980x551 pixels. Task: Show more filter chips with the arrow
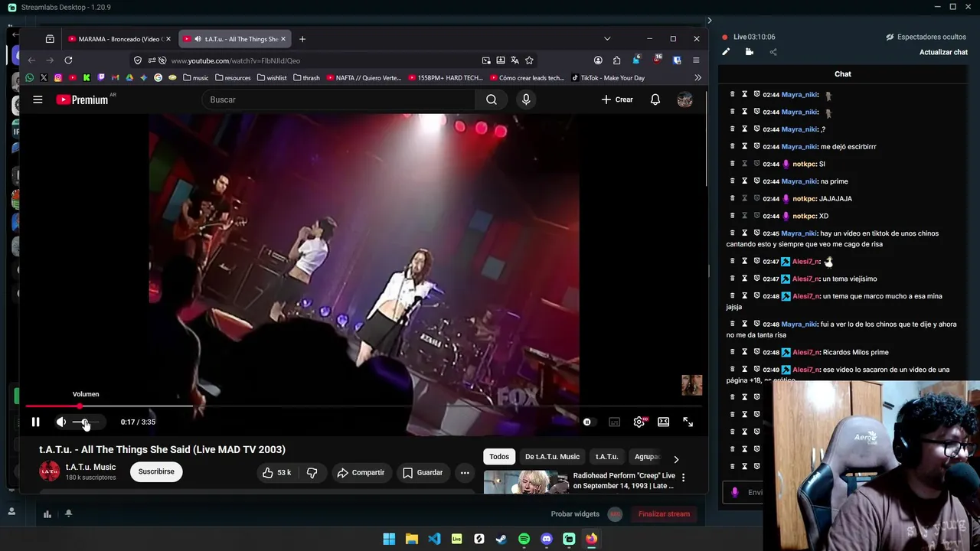675,459
